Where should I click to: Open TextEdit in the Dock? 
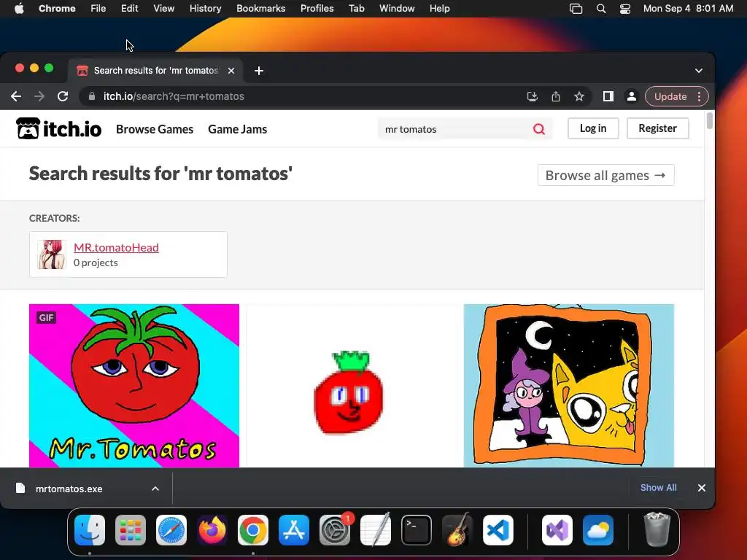point(376,530)
